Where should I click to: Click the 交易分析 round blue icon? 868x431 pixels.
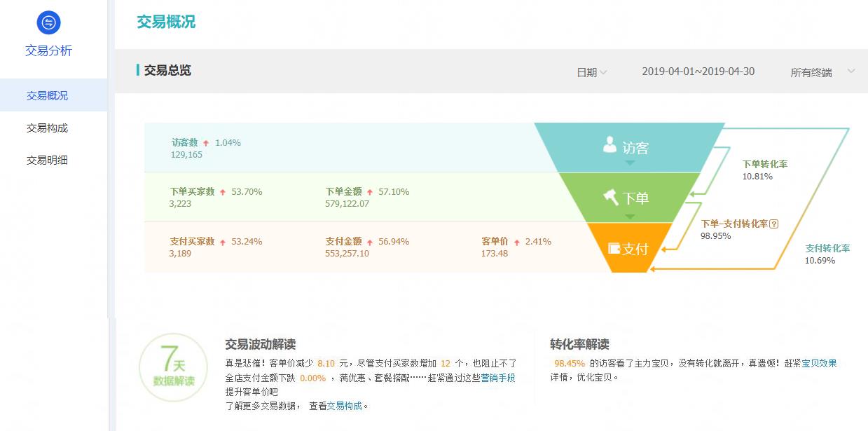pyautogui.click(x=48, y=23)
